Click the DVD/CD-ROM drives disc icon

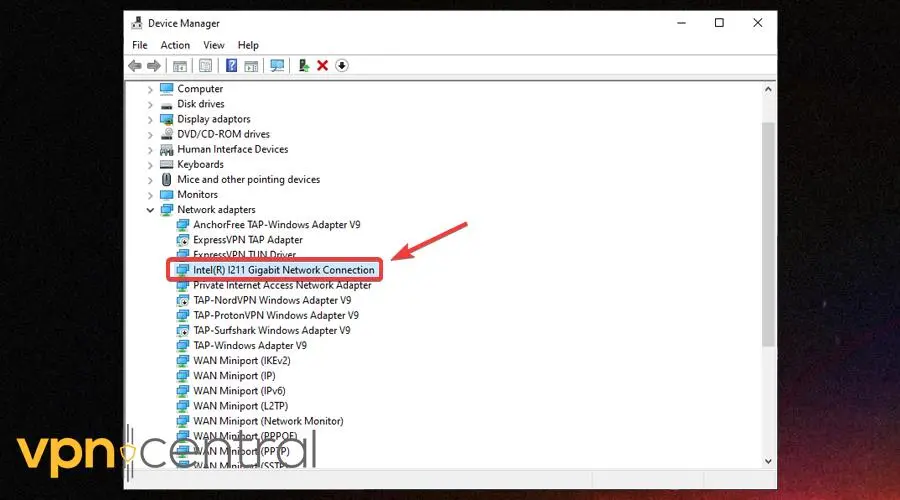(x=166, y=134)
